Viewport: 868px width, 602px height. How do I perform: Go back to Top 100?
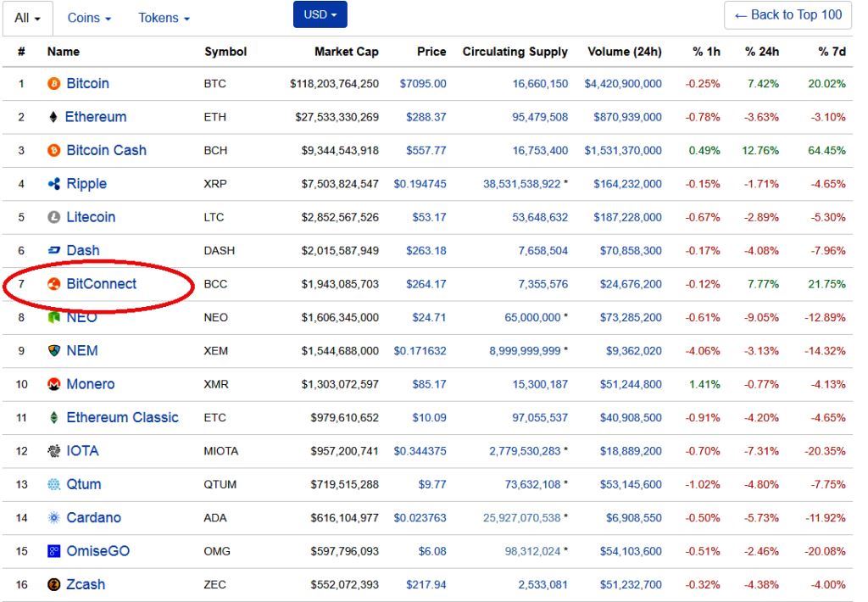(x=787, y=15)
